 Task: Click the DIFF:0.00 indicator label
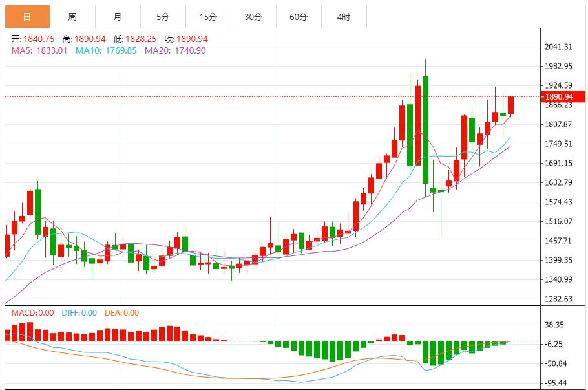[x=79, y=312]
